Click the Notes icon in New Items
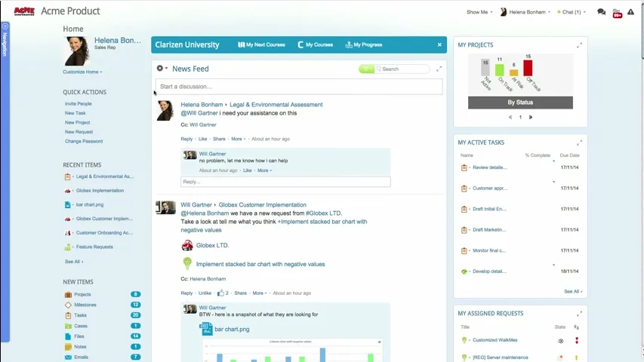 [x=68, y=347]
